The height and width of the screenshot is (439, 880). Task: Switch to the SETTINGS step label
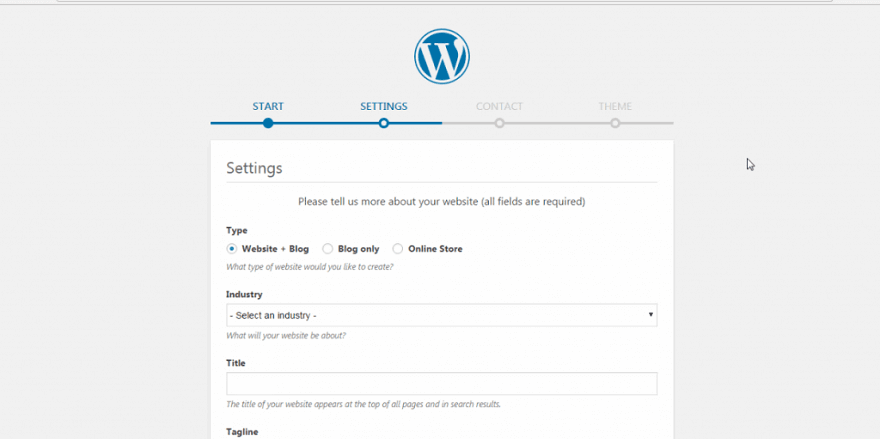click(384, 106)
